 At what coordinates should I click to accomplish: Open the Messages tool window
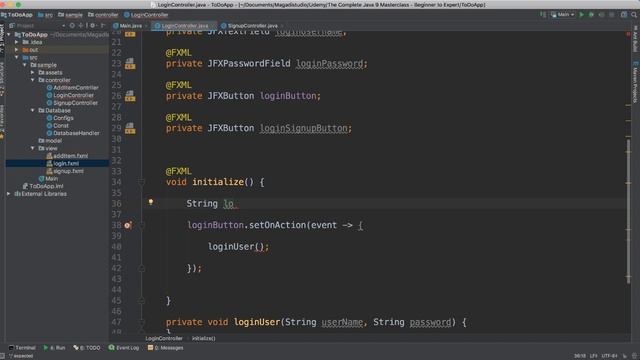coord(165,348)
